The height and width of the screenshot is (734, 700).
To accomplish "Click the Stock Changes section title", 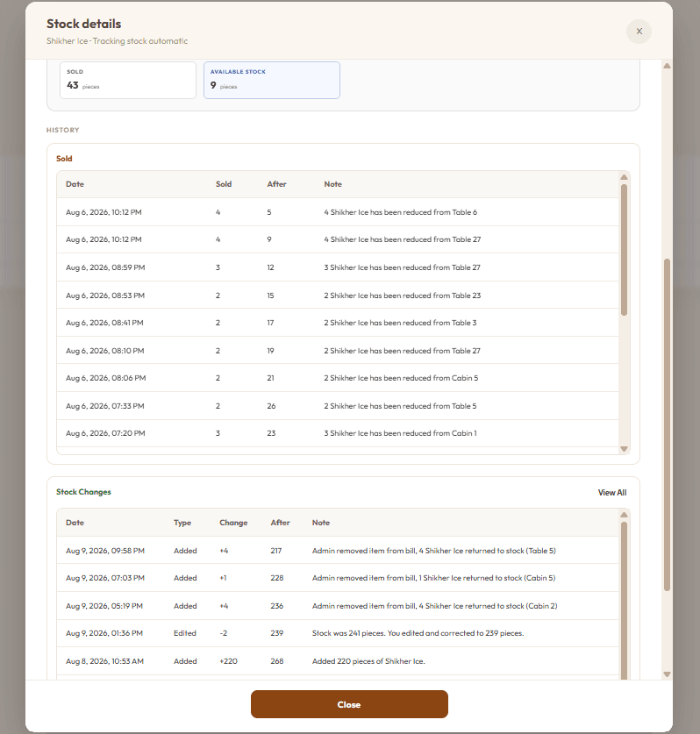I will tap(83, 491).
